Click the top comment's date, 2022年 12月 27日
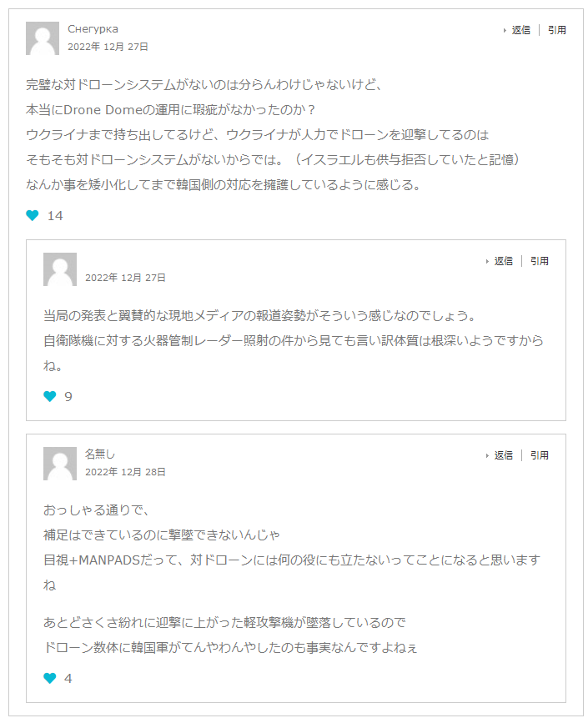The width and height of the screenshot is (588, 718). coord(108,47)
